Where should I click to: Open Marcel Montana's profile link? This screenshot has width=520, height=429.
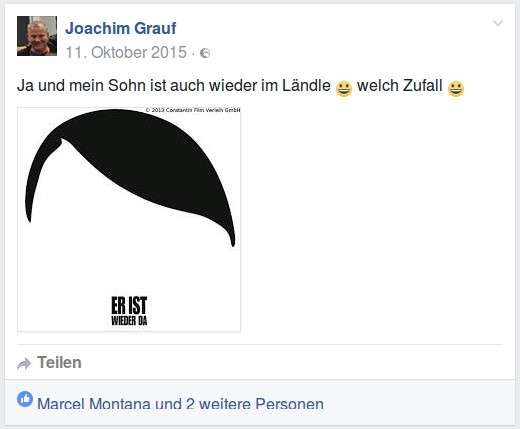[x=94, y=404]
